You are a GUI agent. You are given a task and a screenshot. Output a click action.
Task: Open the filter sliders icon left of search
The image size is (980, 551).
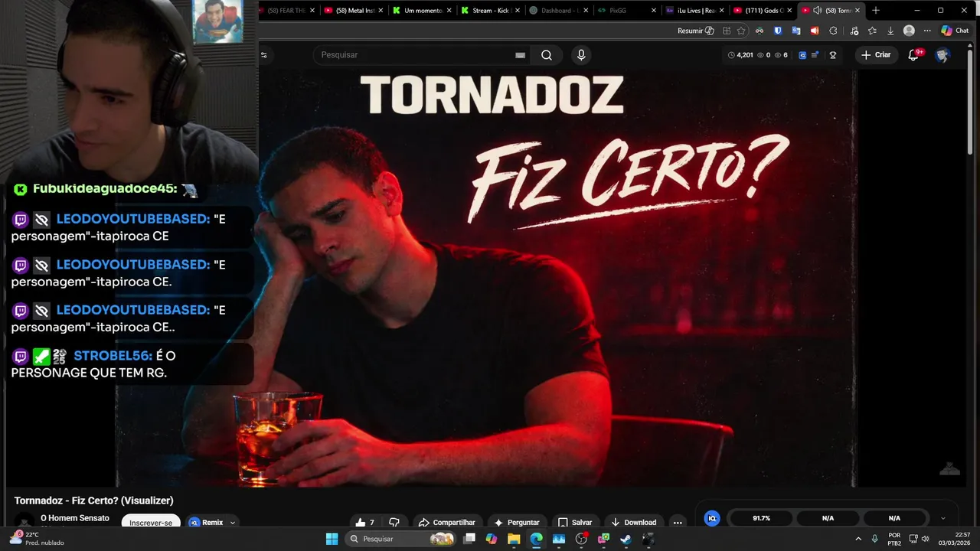[x=264, y=55]
